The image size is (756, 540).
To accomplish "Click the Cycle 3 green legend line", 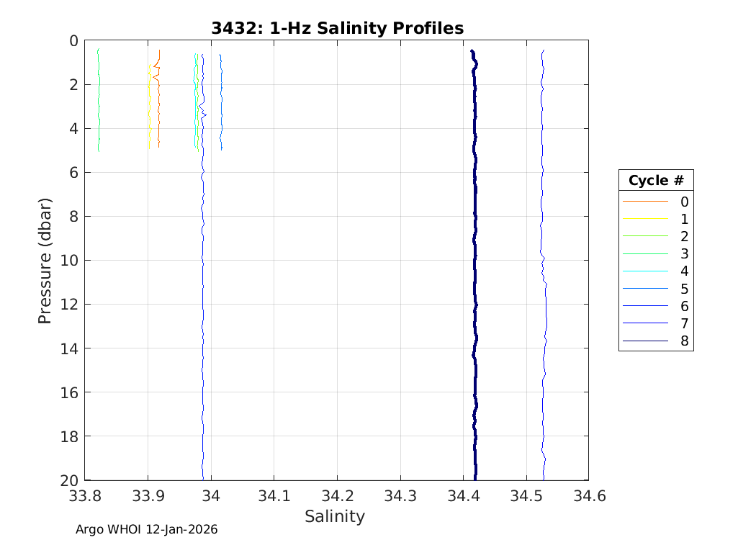I will tap(646, 253).
